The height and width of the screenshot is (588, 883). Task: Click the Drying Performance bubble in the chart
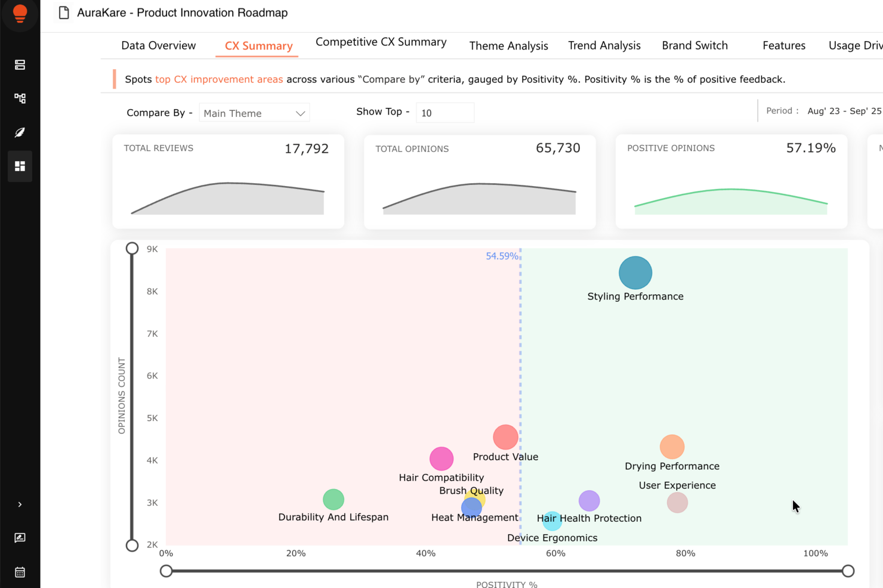point(672,446)
